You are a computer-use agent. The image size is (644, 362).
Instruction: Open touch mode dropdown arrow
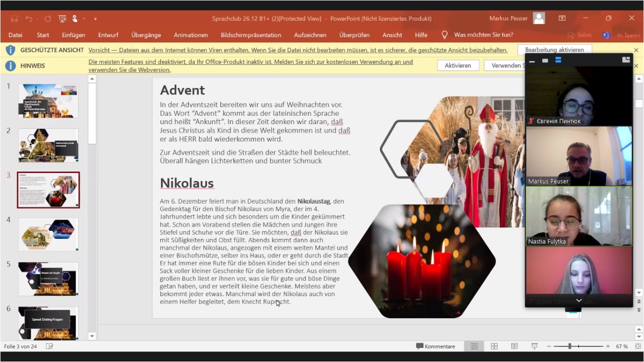[84, 19]
